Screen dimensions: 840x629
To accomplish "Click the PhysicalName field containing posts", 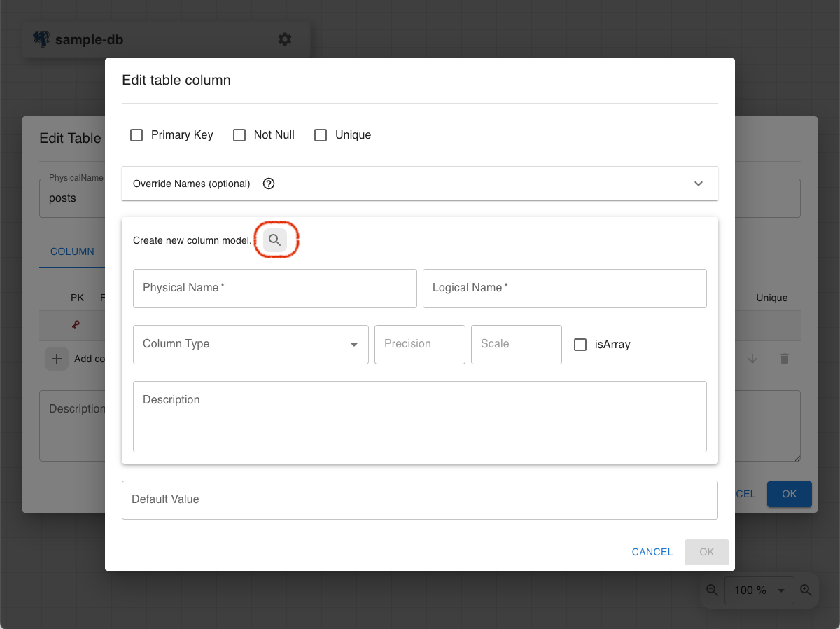I will coord(72,198).
